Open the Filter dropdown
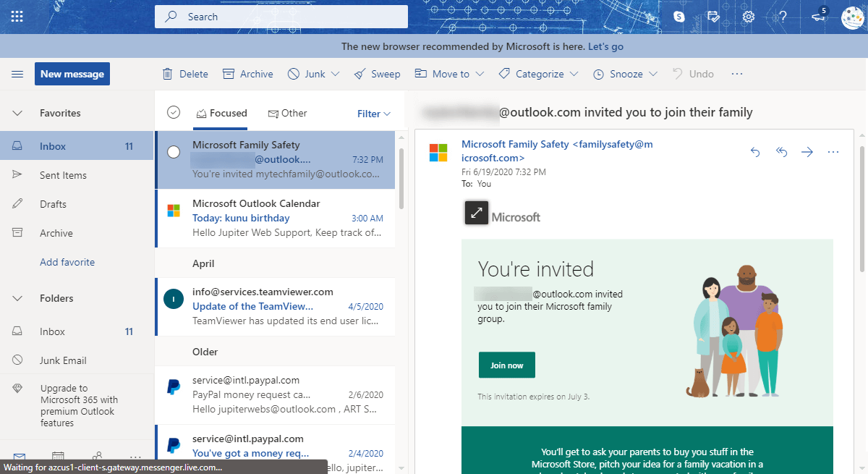The width and height of the screenshot is (868, 474). 374,114
